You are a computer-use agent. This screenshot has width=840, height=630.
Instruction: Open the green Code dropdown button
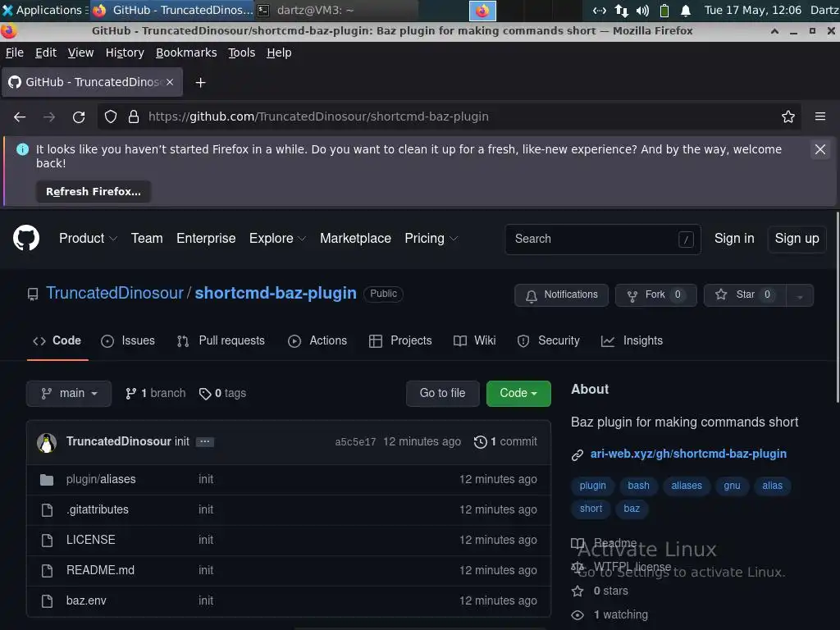tap(518, 394)
